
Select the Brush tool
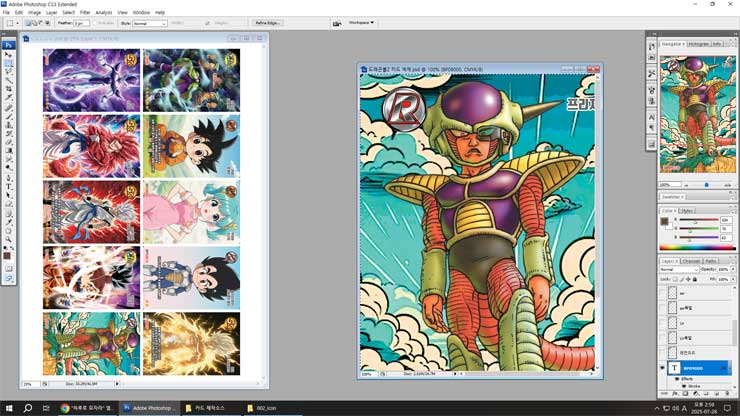(8, 117)
